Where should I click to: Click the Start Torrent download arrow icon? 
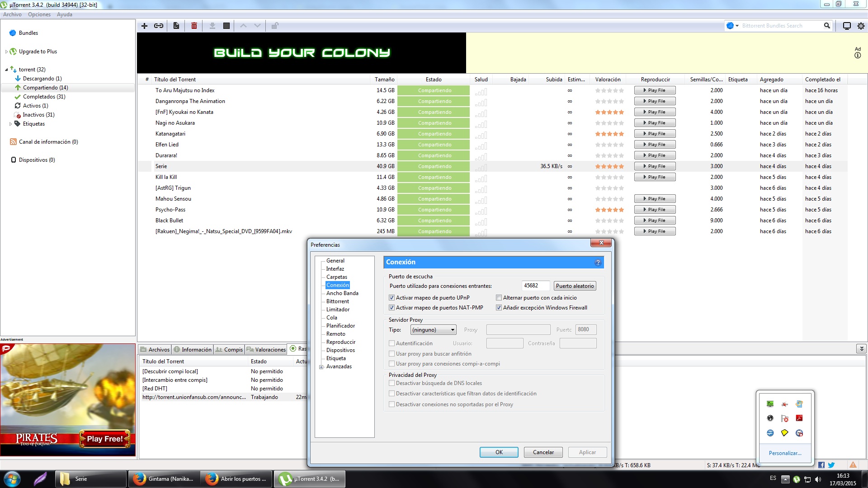[x=212, y=26]
